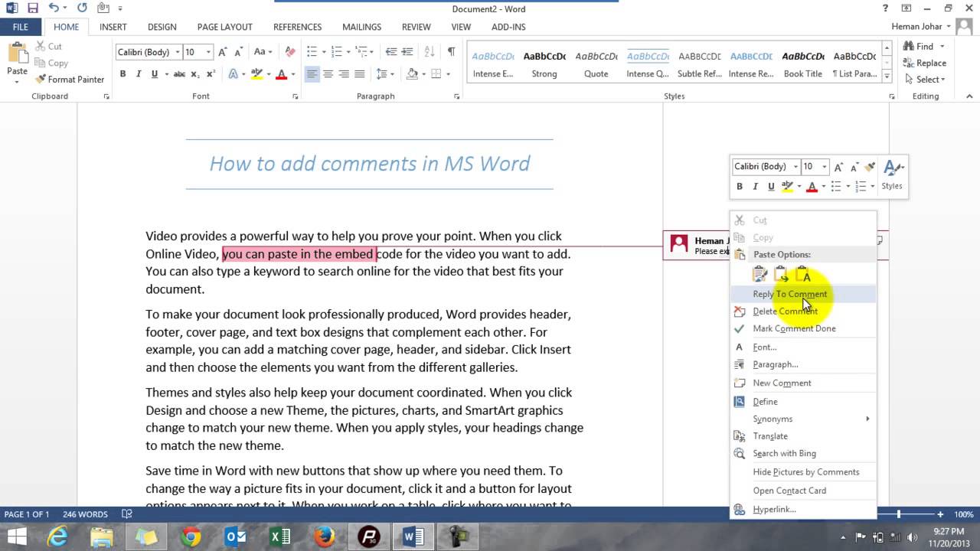The image size is (980, 551).
Task: Click the Clear All Formatting icon
Action: pyautogui.click(x=289, y=52)
